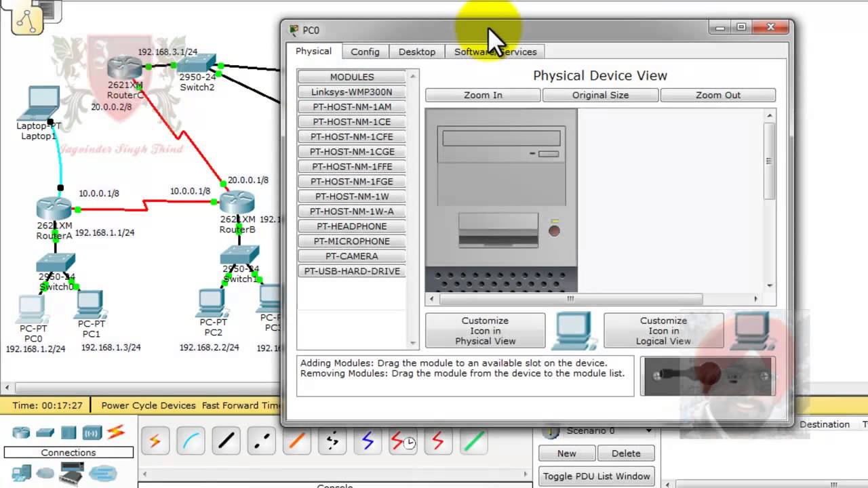Select the PT-HOST-NM-1FFE module
The image size is (868, 488).
click(352, 166)
